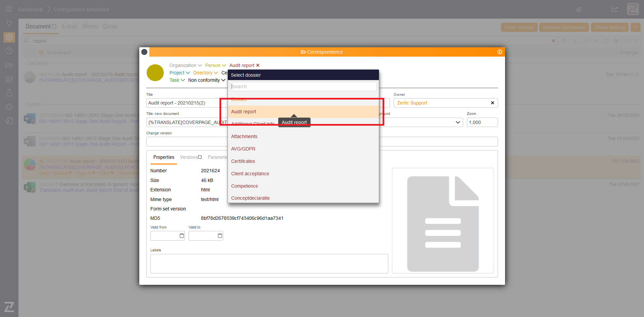Image resolution: width=644 pixels, height=317 pixels.
Task: Expand the Person dropdown
Action: [x=215, y=65]
